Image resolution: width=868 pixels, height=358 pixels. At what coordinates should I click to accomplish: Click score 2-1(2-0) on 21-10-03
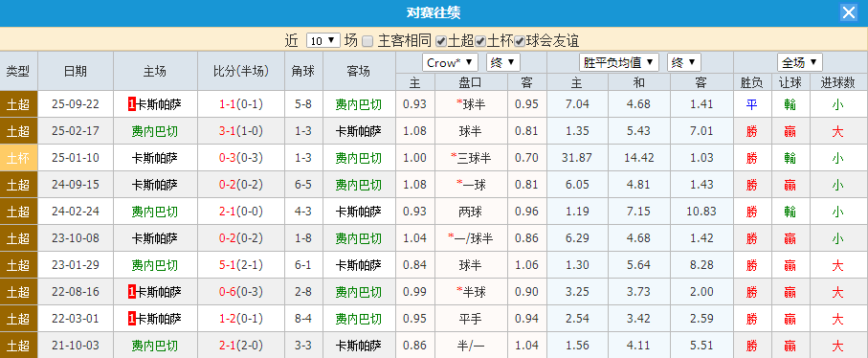click(241, 346)
